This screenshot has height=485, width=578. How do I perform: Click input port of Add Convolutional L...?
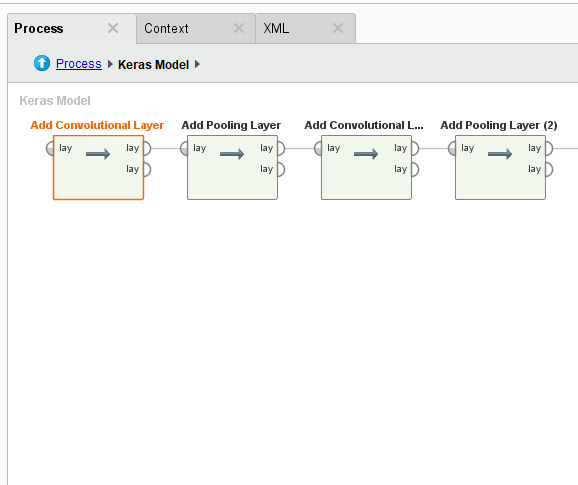coord(318,149)
